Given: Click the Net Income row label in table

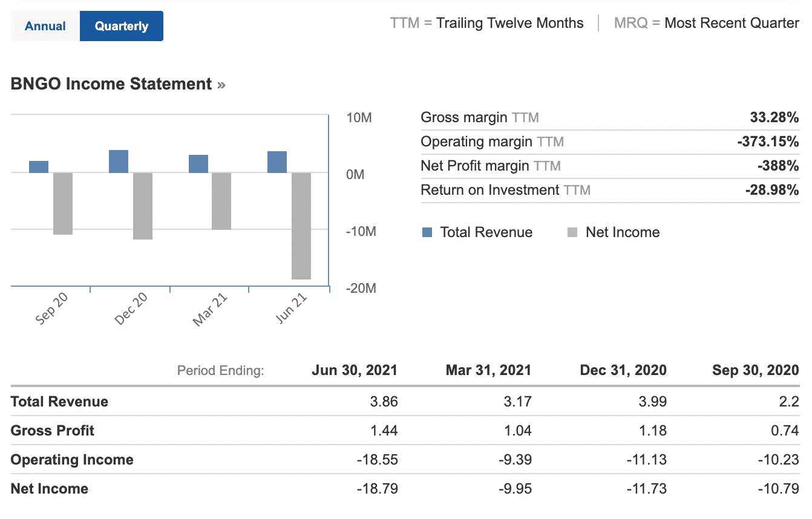Looking at the screenshot, I should pos(50,489).
